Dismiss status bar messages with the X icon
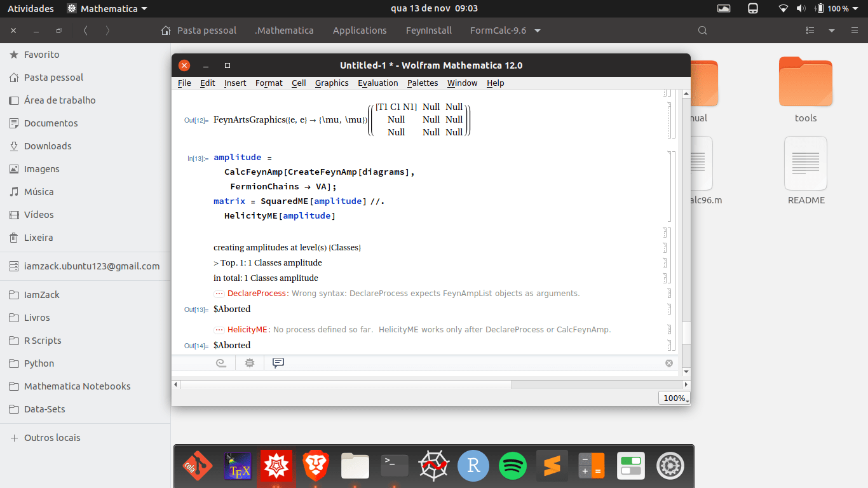The width and height of the screenshot is (868, 488). point(668,363)
